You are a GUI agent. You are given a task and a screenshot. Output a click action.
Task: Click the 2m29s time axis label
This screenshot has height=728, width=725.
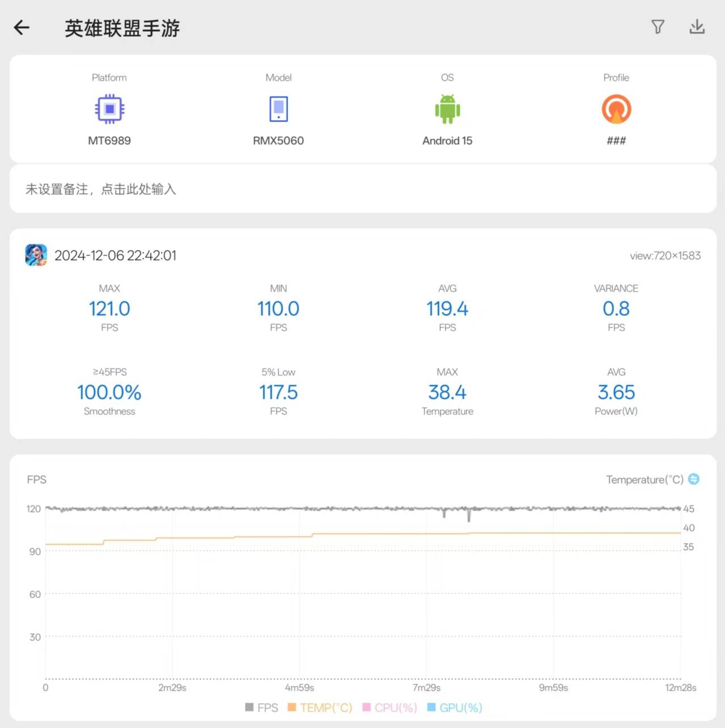pyautogui.click(x=172, y=688)
